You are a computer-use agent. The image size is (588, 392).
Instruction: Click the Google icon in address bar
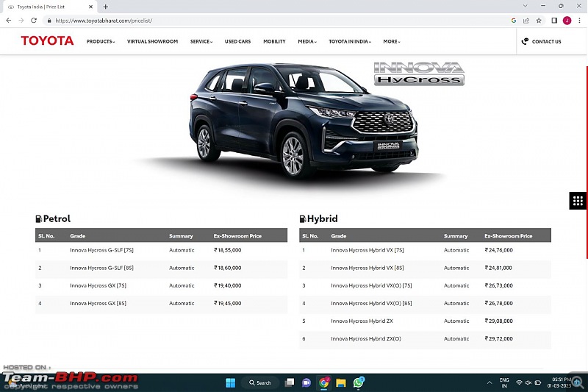point(514,21)
